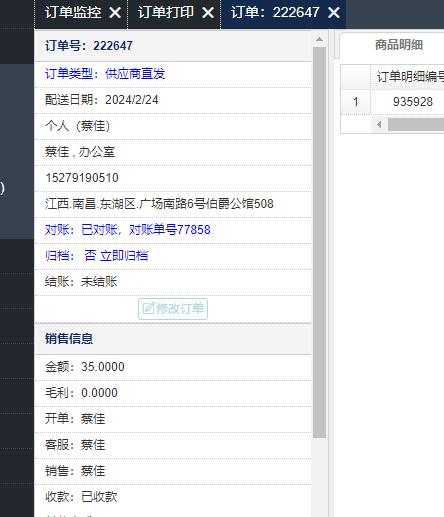Click the horizontal scrollbar thumb in 商品明细 grid
The image size is (444, 517).
coord(416,124)
